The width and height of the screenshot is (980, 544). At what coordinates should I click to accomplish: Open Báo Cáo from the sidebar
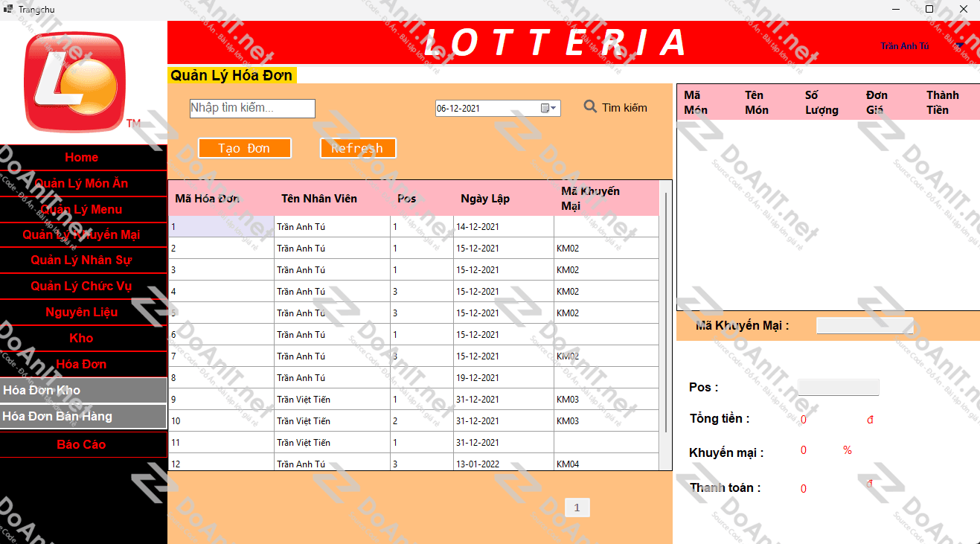82,445
